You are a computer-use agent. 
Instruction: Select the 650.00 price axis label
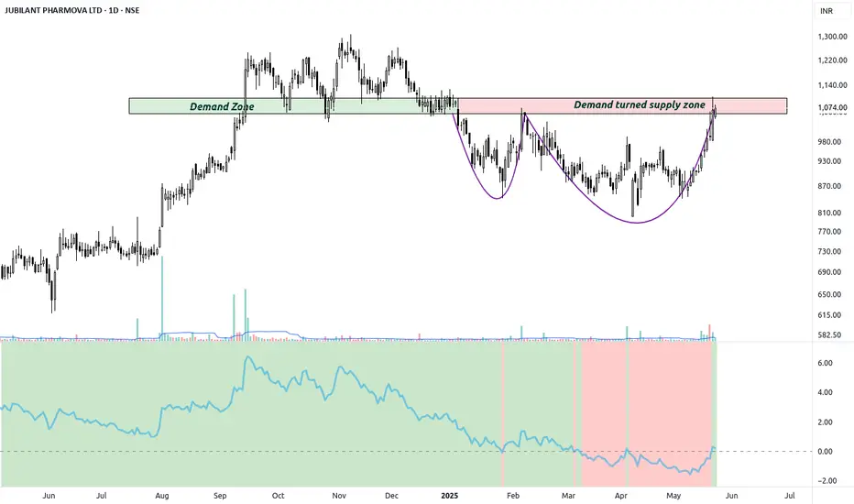point(830,294)
